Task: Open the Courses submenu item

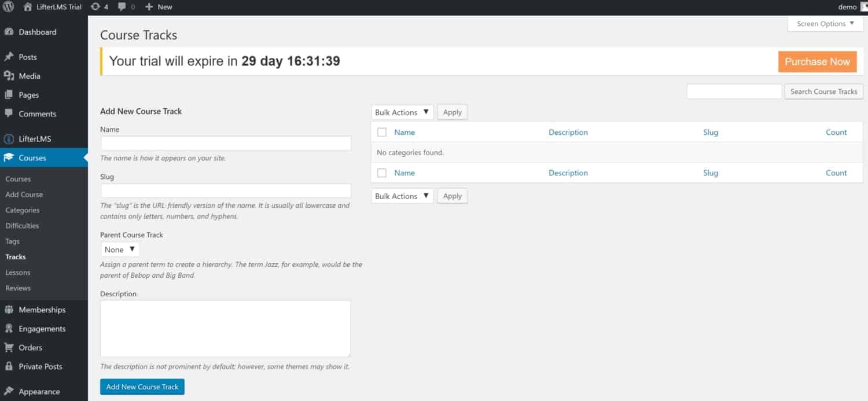Action: point(18,179)
